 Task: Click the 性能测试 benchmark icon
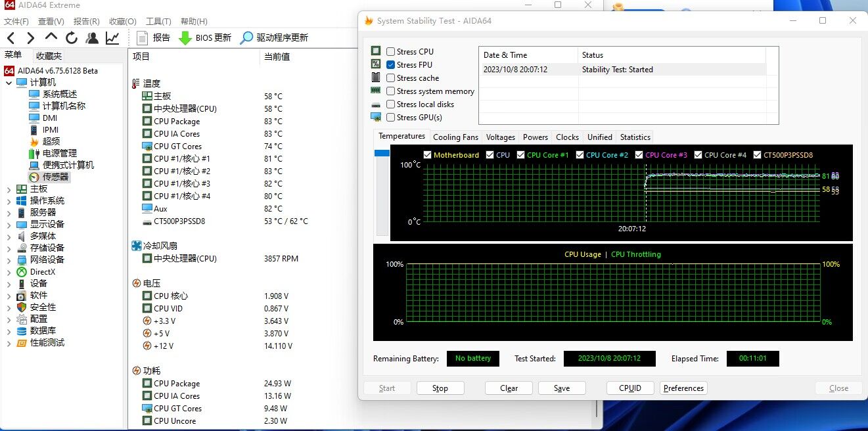coord(22,342)
